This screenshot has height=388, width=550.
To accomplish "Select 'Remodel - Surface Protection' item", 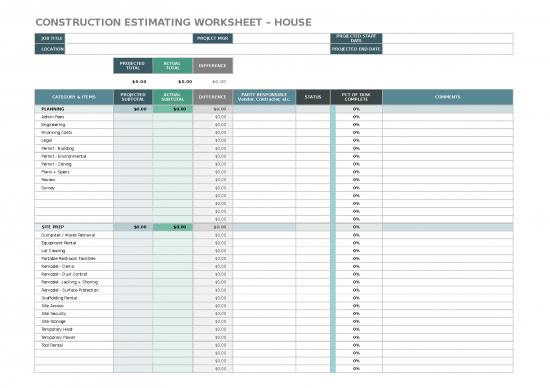I will coord(70,290).
